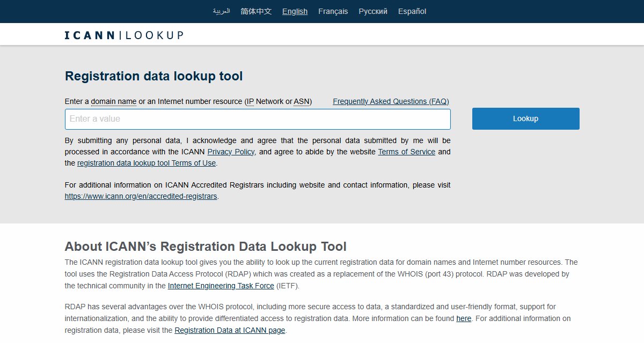Open Frequently Asked Questions (FAQ) link

click(x=391, y=101)
